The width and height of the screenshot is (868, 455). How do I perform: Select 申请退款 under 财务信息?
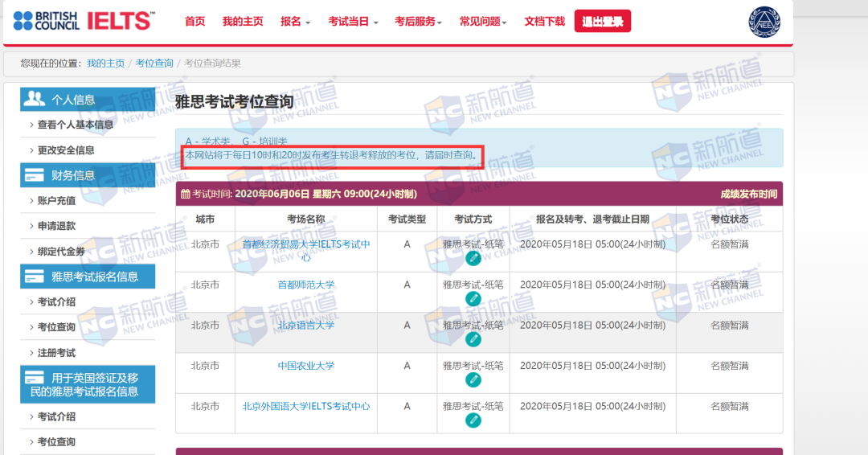click(56, 226)
